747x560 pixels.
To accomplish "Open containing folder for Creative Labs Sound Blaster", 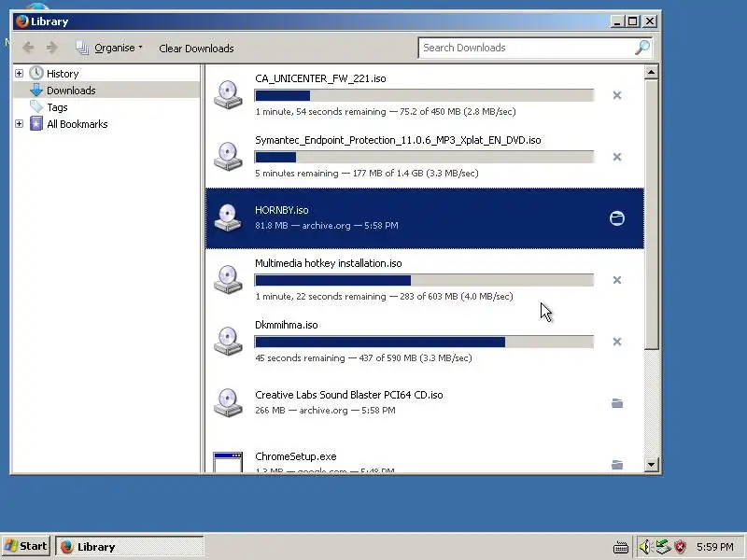I will [617, 403].
